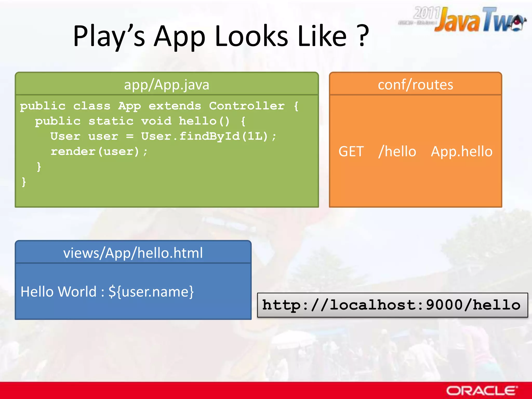This screenshot has width=532, height=399.
Task: Click the red footer bar
Action: click(208, 390)
